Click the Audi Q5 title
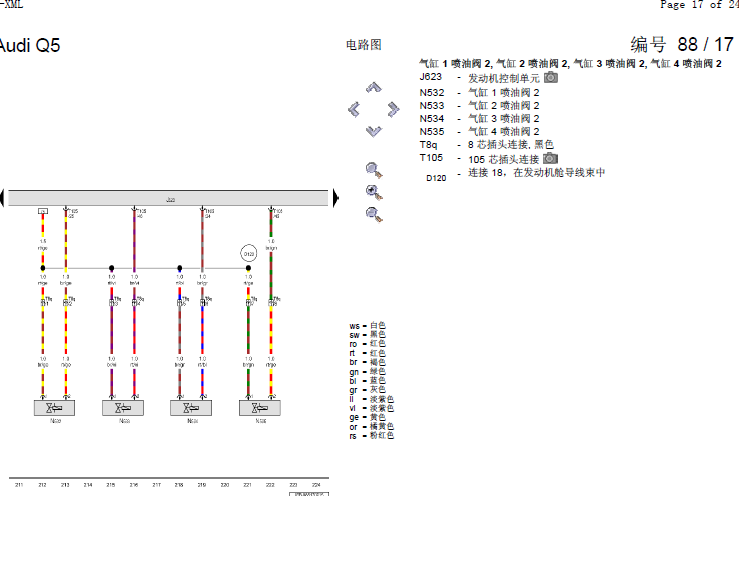Viewport: 739px width, 578px height. tap(29, 46)
